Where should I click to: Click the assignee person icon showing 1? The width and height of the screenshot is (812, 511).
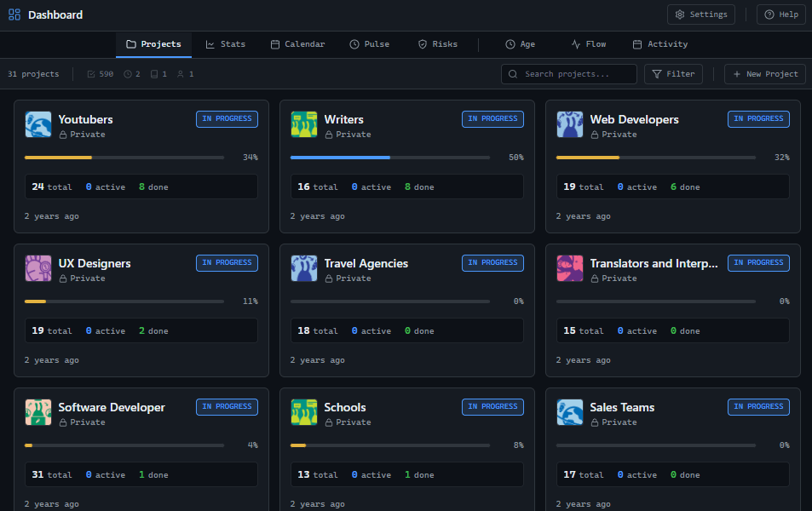point(181,74)
